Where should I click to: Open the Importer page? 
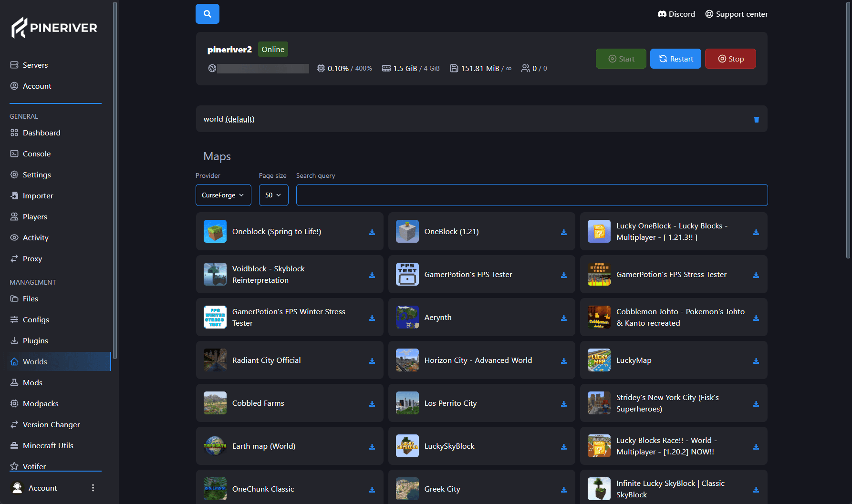[31, 195]
